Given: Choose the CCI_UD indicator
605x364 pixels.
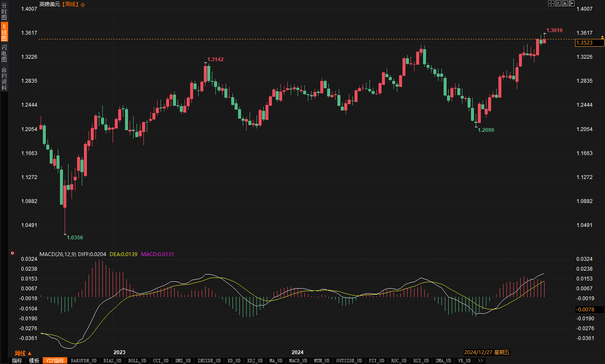Looking at the screenshot, I should point(161,361).
